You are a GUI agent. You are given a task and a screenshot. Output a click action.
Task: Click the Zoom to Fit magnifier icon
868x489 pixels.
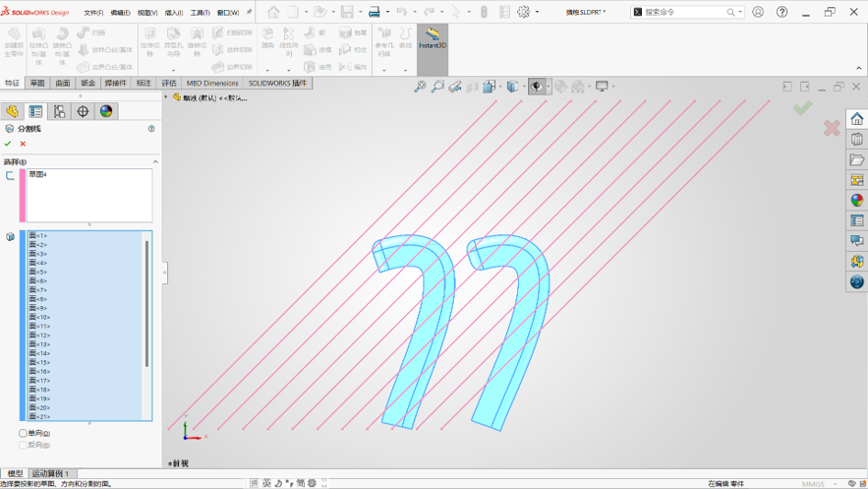point(420,87)
